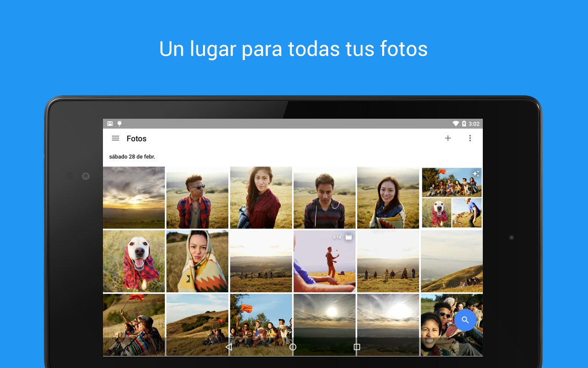Screen dimensions: 588x368
Task: Tap the video clapper icon on 0:14 clip
Action: point(349,237)
